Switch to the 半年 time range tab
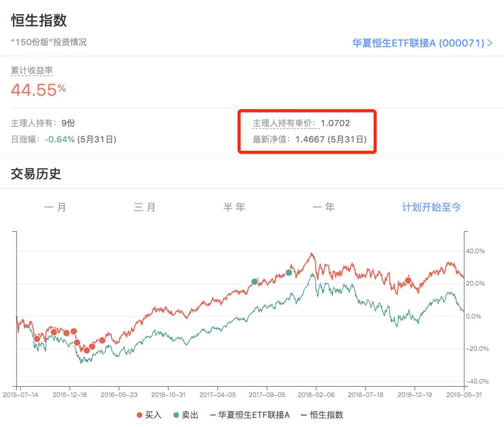 [x=234, y=207]
